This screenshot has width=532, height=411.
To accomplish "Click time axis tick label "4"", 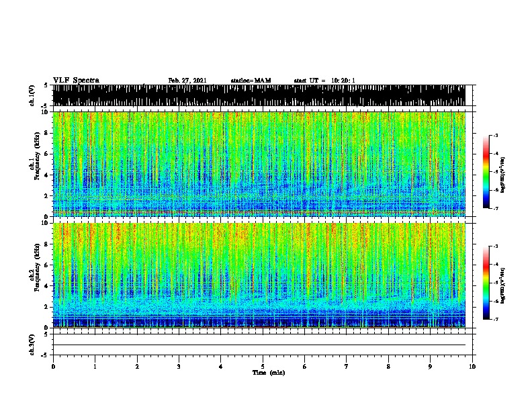I will [221, 367].
